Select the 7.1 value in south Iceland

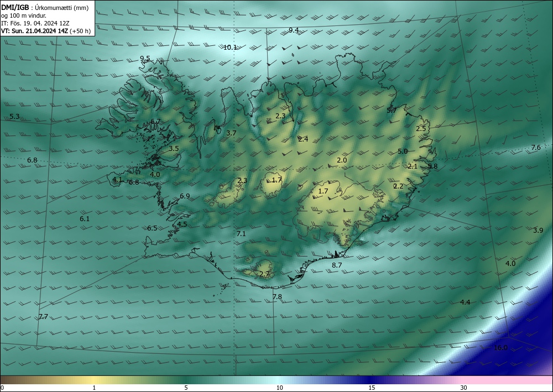[x=241, y=233]
